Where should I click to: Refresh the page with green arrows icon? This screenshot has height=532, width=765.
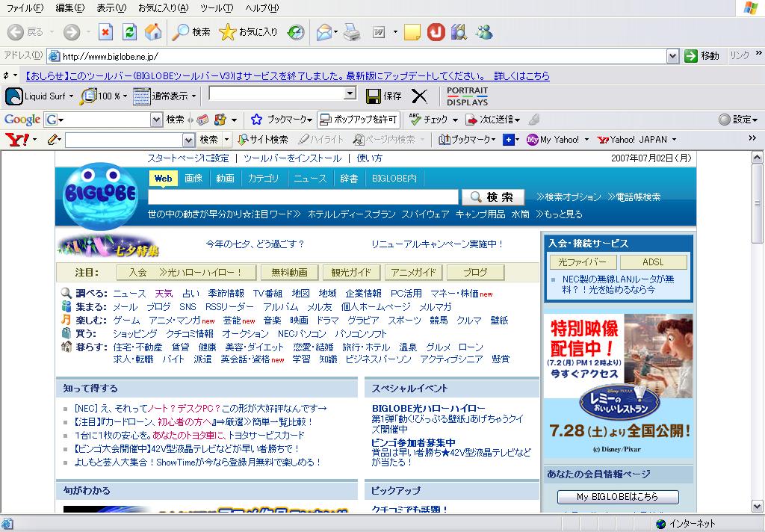[x=129, y=32]
